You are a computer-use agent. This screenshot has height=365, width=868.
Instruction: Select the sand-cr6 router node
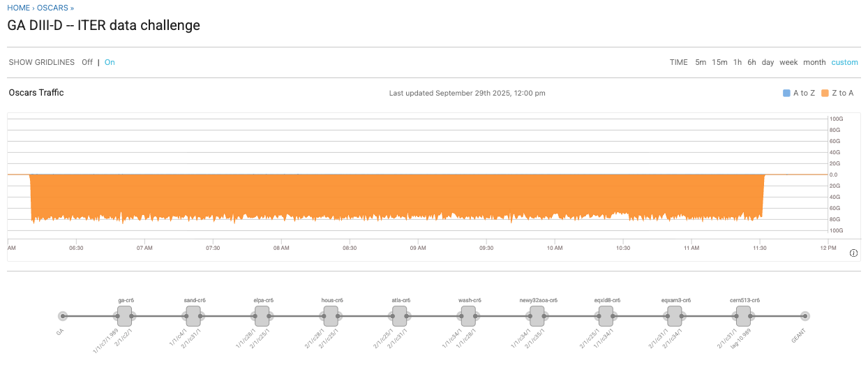193,316
